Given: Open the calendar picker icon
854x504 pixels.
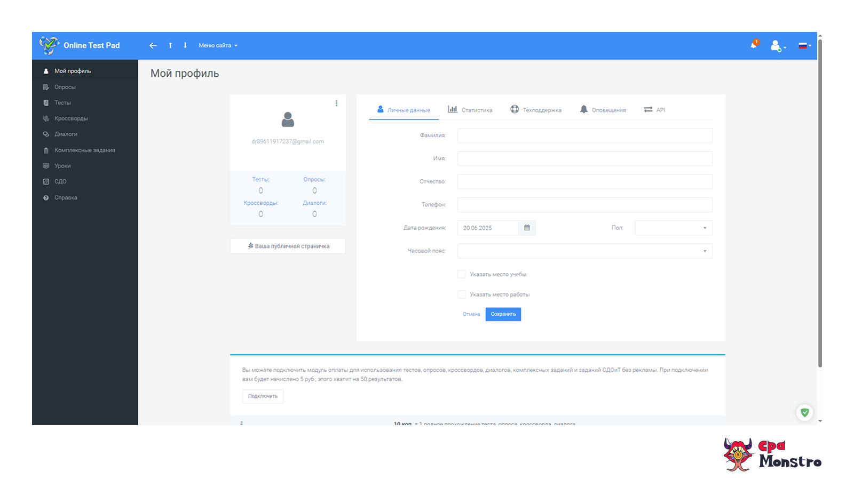Looking at the screenshot, I should [x=527, y=228].
